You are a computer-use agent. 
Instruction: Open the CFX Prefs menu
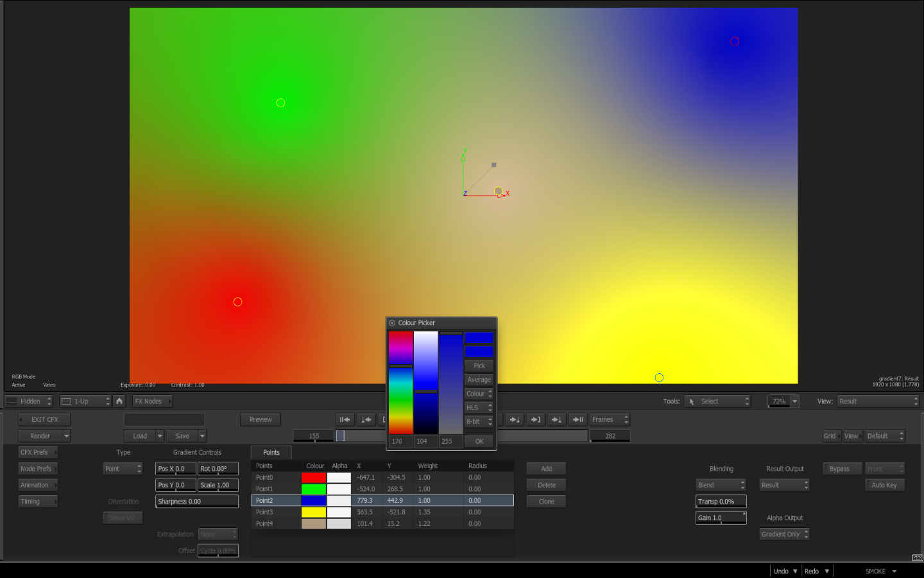pos(37,453)
